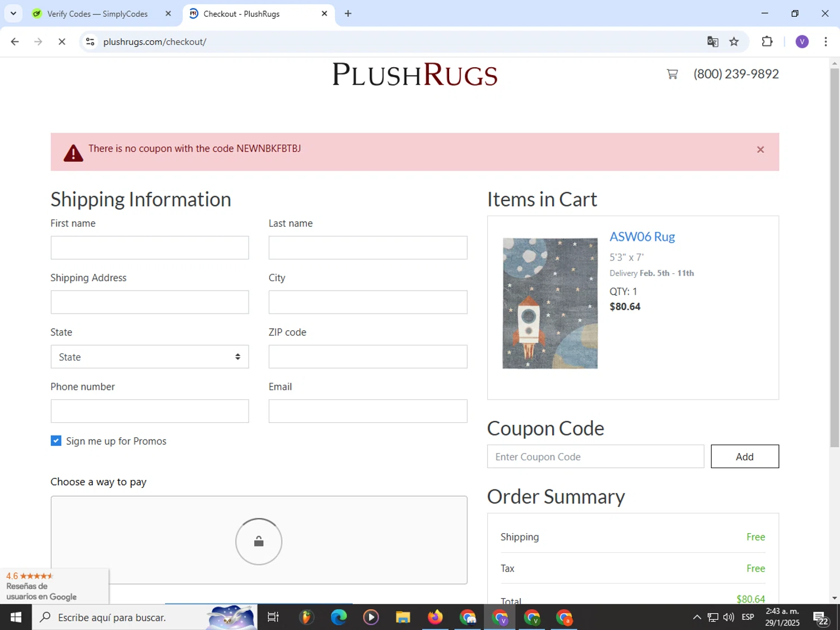Open the media player taskbar icon
The height and width of the screenshot is (630, 840).
(x=371, y=617)
